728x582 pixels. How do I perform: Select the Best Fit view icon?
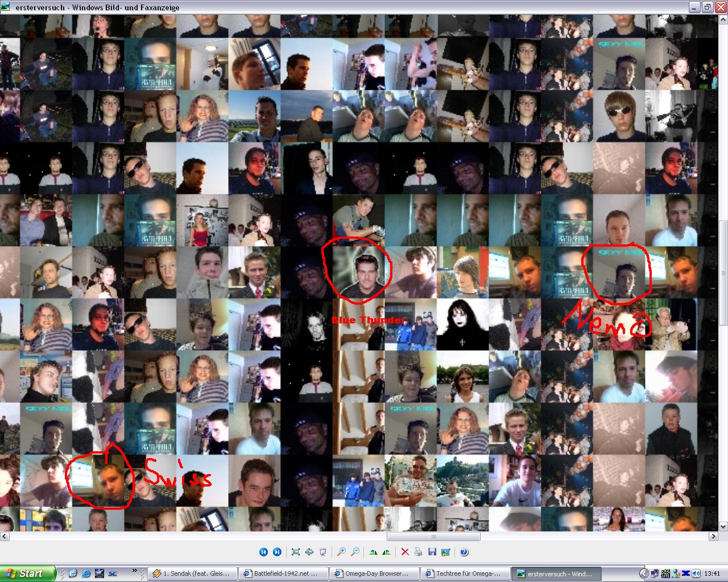296,552
